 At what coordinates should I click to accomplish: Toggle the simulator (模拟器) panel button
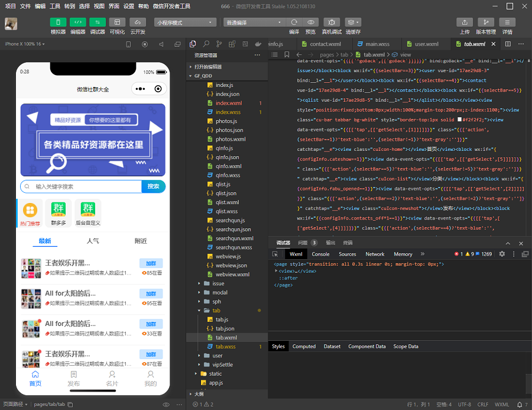(x=58, y=22)
